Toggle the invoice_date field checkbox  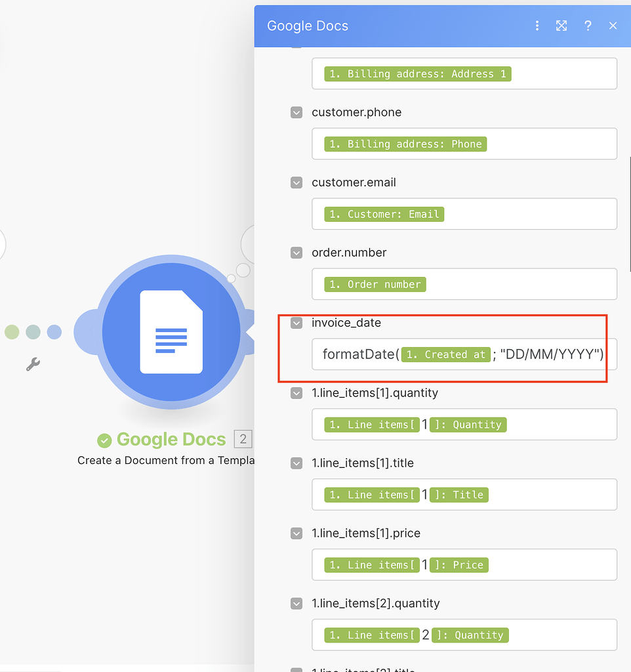point(296,323)
